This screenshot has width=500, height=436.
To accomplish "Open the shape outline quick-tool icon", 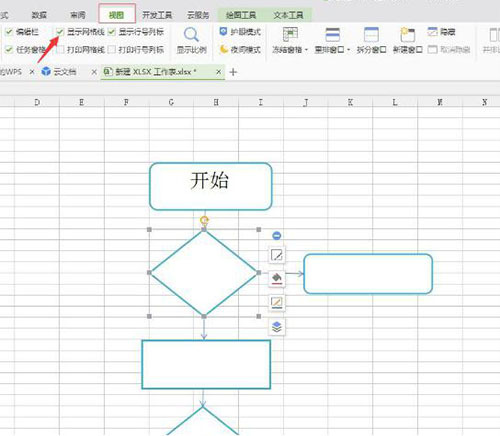I will (277, 303).
